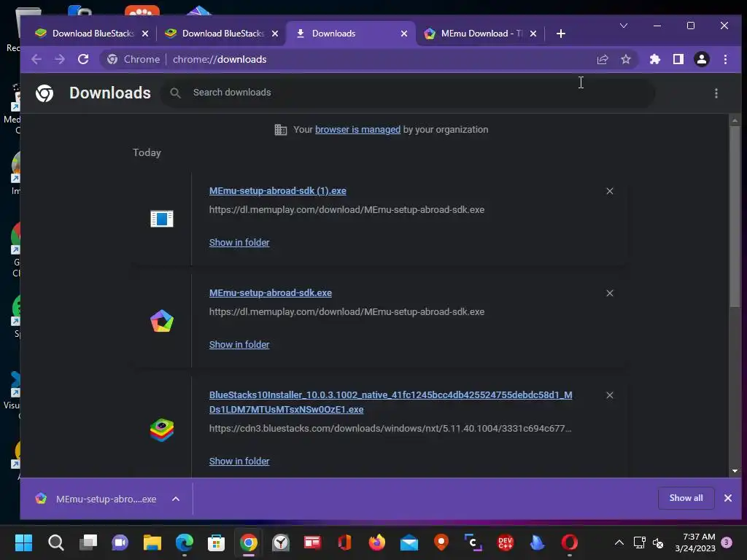747x560 pixels.
Task: Click the BlueStacks installer file icon
Action: 162,430
